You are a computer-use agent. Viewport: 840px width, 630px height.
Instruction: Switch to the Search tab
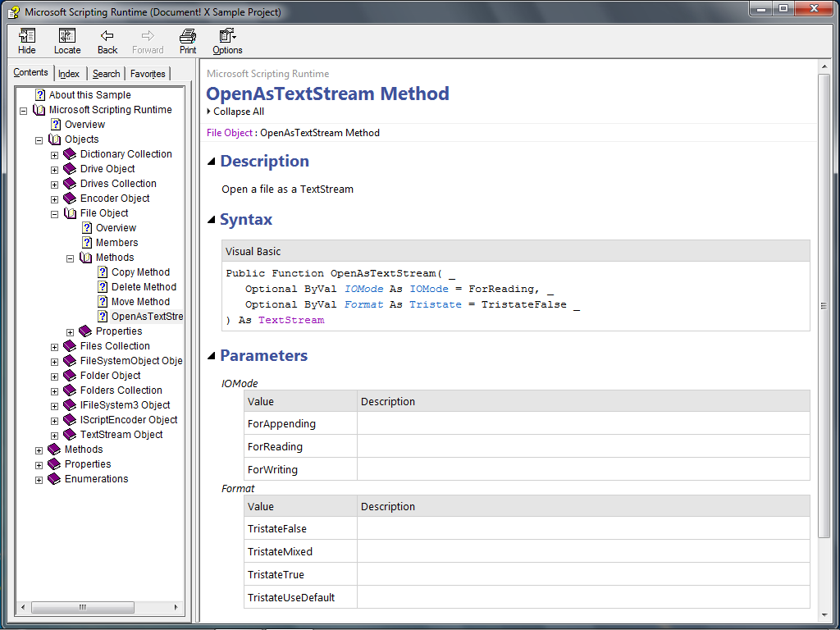pos(106,74)
